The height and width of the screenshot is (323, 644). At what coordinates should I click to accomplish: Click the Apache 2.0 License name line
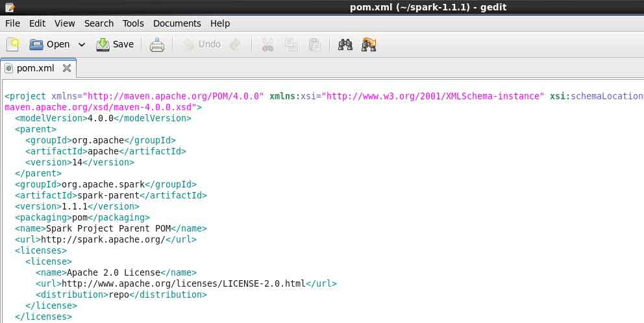(x=116, y=272)
